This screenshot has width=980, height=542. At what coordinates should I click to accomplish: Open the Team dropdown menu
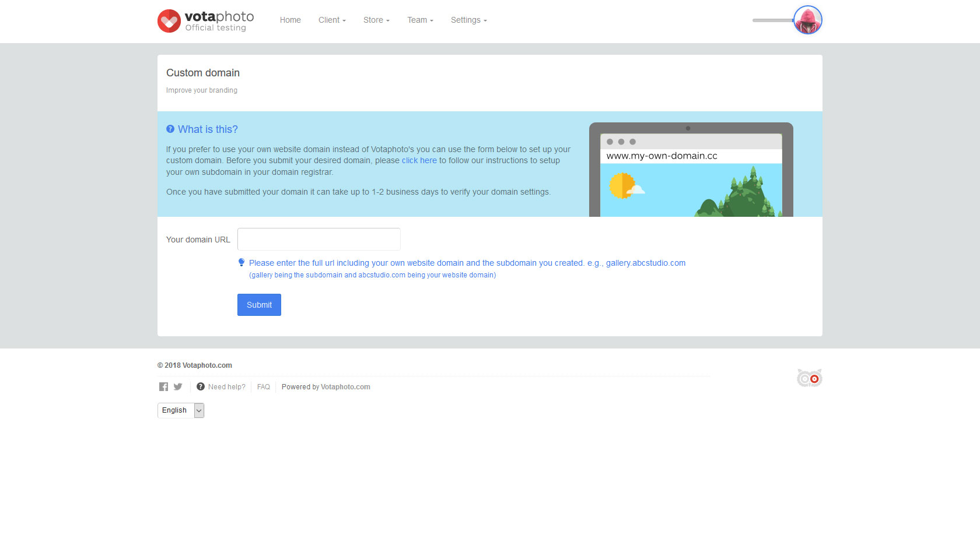click(420, 20)
